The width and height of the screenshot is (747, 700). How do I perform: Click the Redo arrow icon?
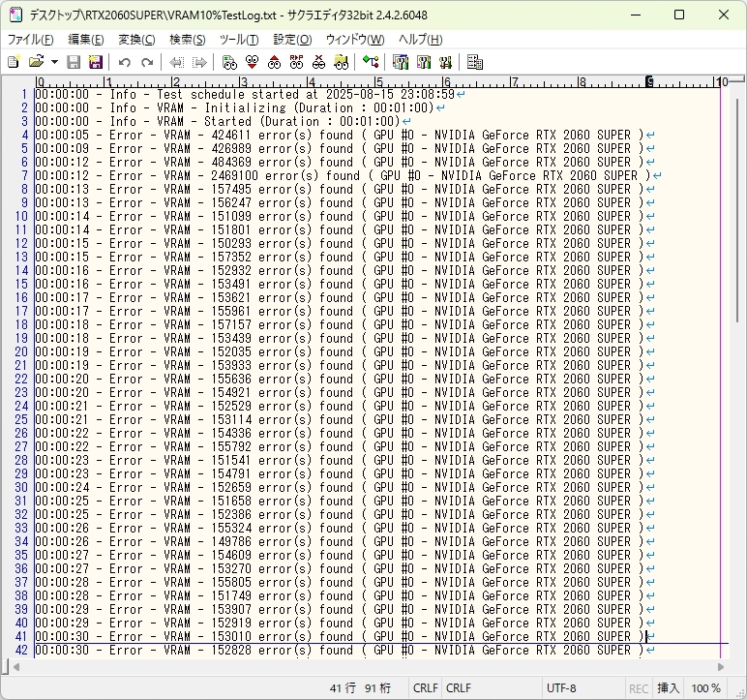tap(147, 62)
